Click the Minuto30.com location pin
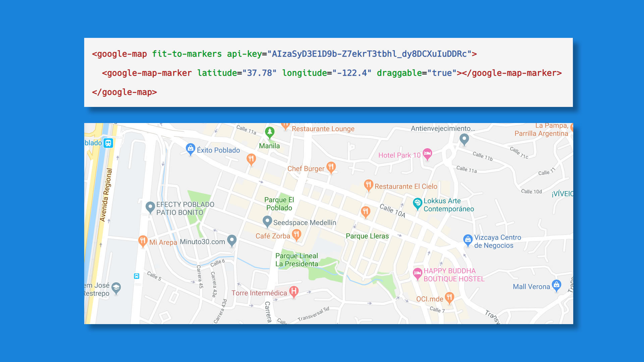The width and height of the screenshot is (644, 362). (232, 240)
